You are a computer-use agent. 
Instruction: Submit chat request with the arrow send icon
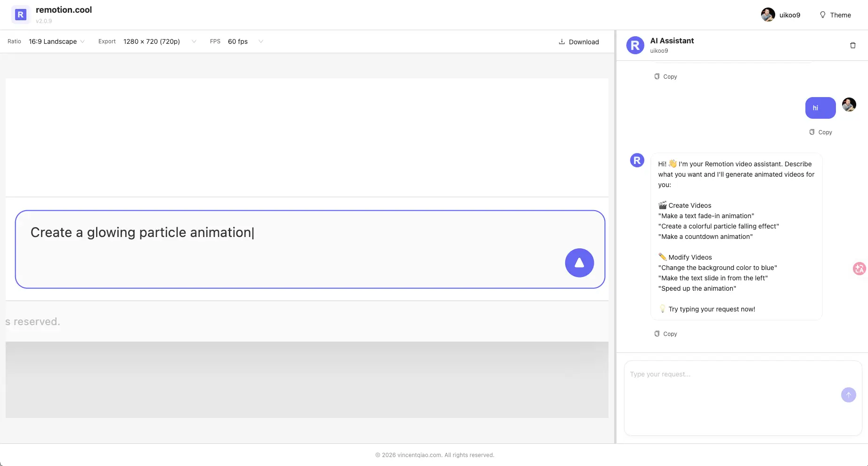pyautogui.click(x=848, y=395)
